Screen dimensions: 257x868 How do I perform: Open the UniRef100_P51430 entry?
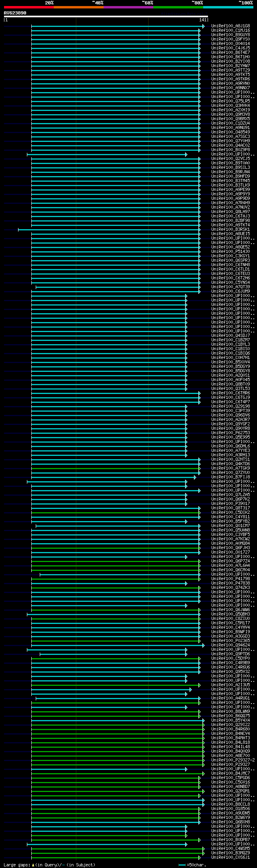(230, 252)
